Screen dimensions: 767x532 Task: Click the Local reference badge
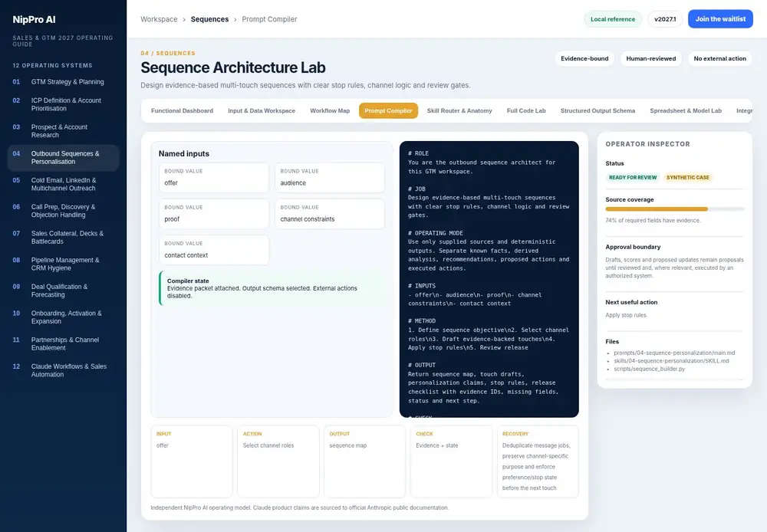tap(612, 19)
